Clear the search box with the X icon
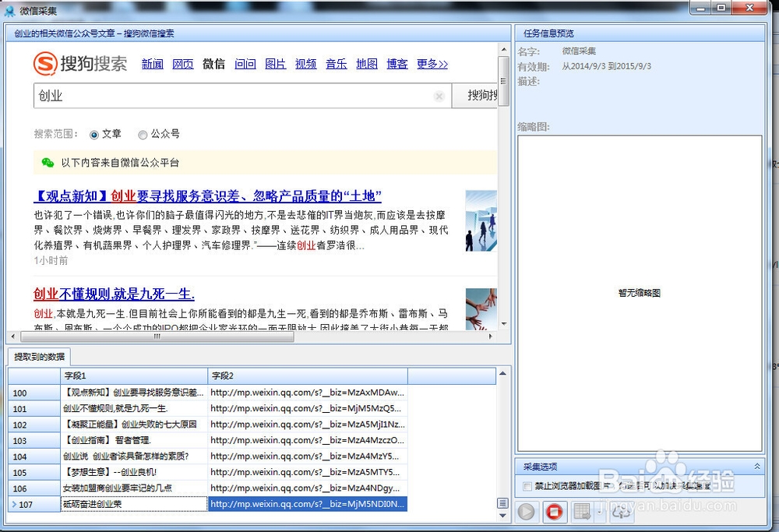 [x=439, y=96]
